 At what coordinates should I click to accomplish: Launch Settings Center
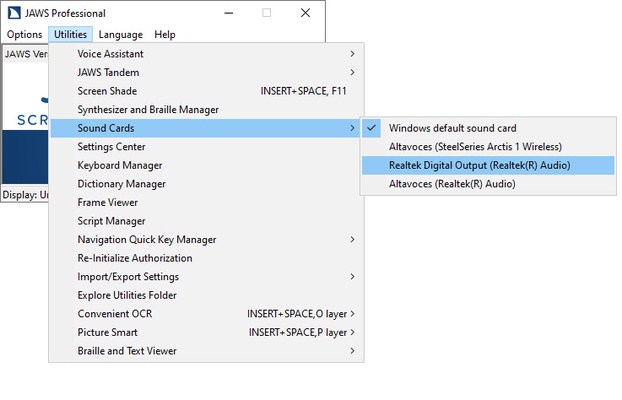click(x=111, y=147)
